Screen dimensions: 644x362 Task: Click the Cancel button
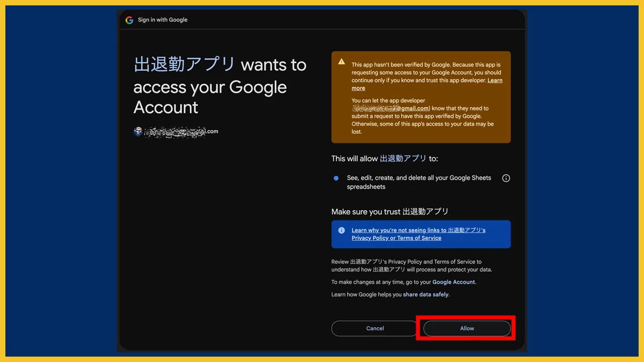pos(375,328)
